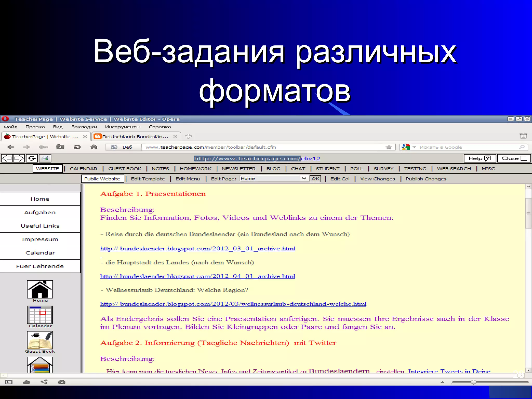Click Publish Changes link
This screenshot has height=399, width=532.
[x=426, y=179]
